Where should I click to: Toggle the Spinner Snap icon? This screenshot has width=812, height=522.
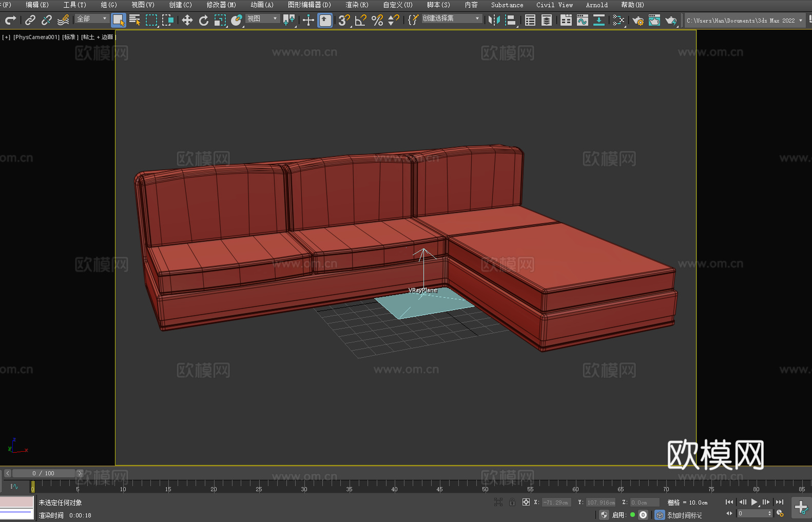(x=394, y=20)
